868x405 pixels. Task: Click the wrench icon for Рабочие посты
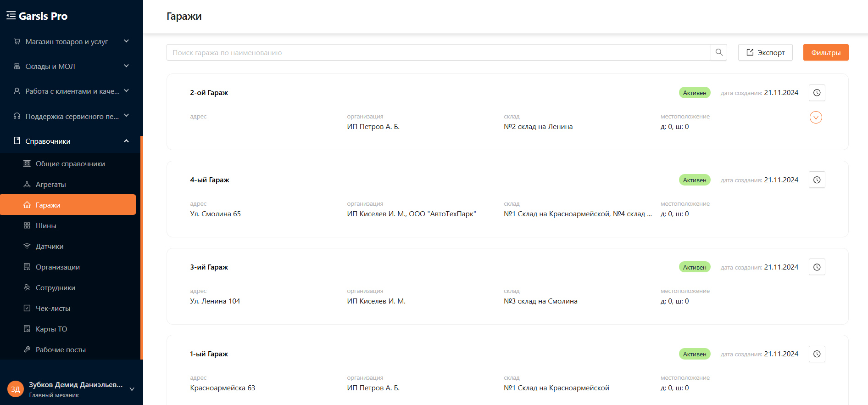[27, 349]
